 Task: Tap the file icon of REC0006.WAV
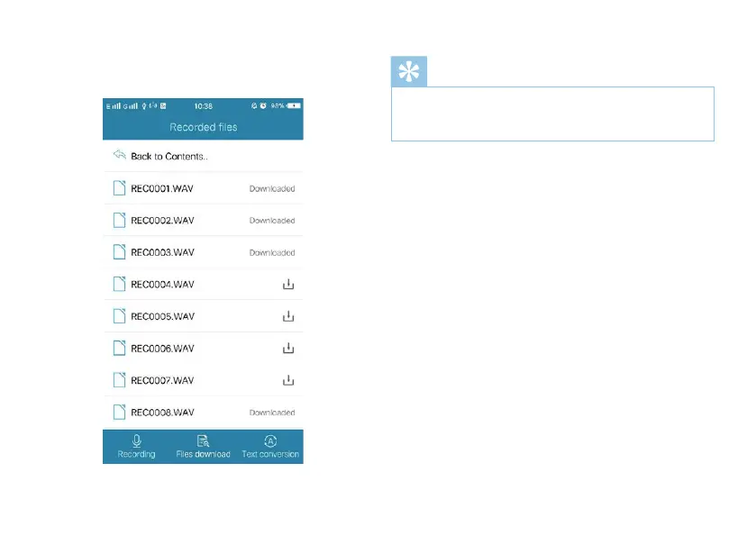pyautogui.click(x=119, y=348)
